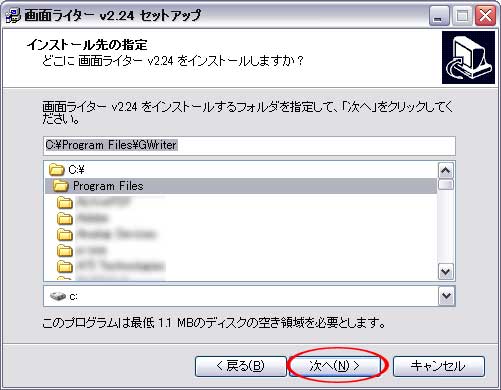Select the third blurred subfolder icon
Screen dimensions: 501x390
click(65, 235)
